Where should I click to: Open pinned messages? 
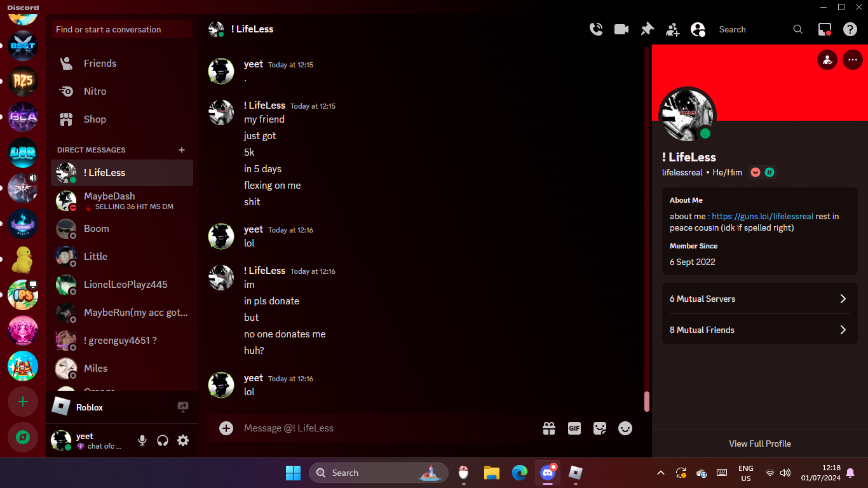(x=647, y=29)
